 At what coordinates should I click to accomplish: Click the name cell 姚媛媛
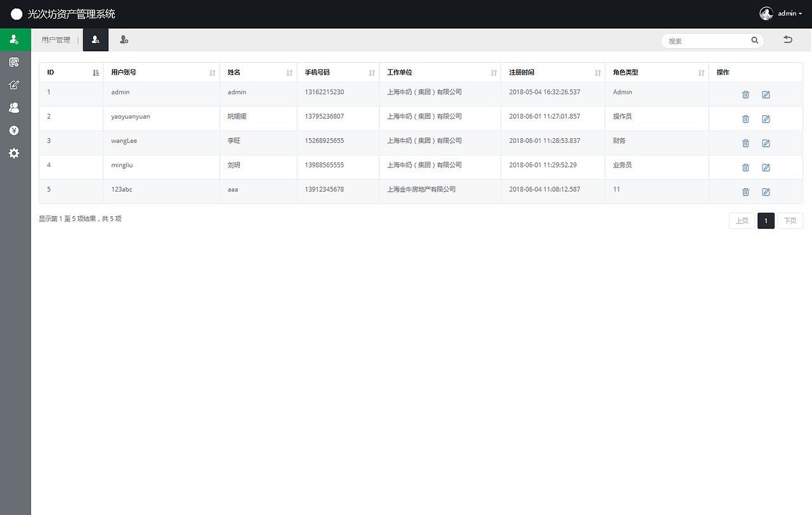(237, 117)
